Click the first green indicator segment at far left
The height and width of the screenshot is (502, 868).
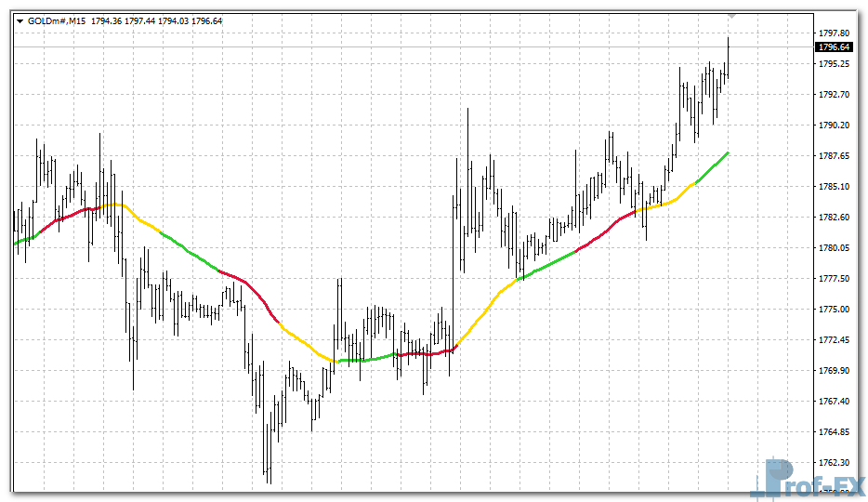[24, 240]
